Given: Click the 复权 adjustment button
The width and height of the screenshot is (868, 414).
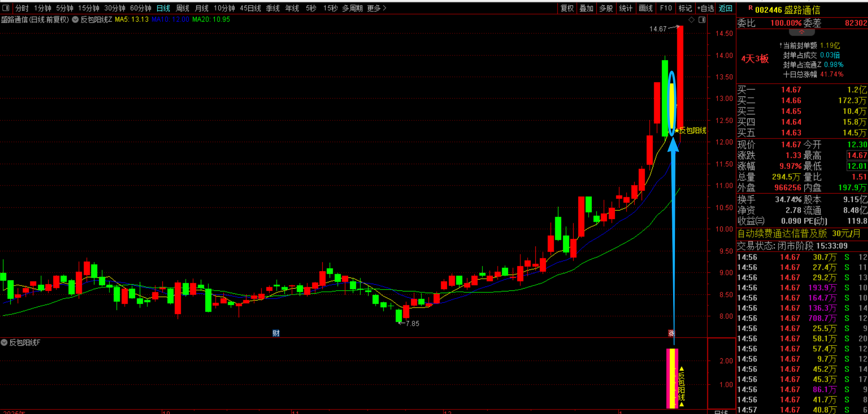Looking at the screenshot, I should (567, 8).
